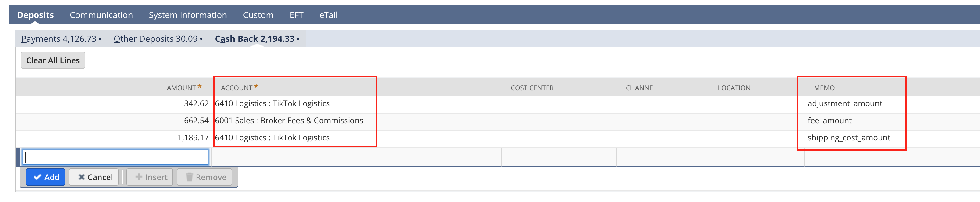
Task: Switch to the Communication tab
Action: click(x=101, y=15)
